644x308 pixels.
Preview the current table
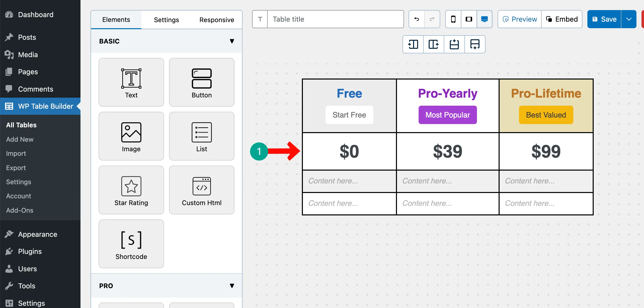519,19
